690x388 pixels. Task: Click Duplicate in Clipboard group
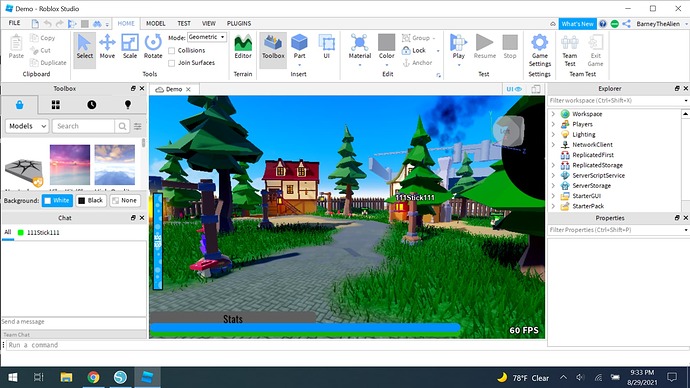coord(48,62)
